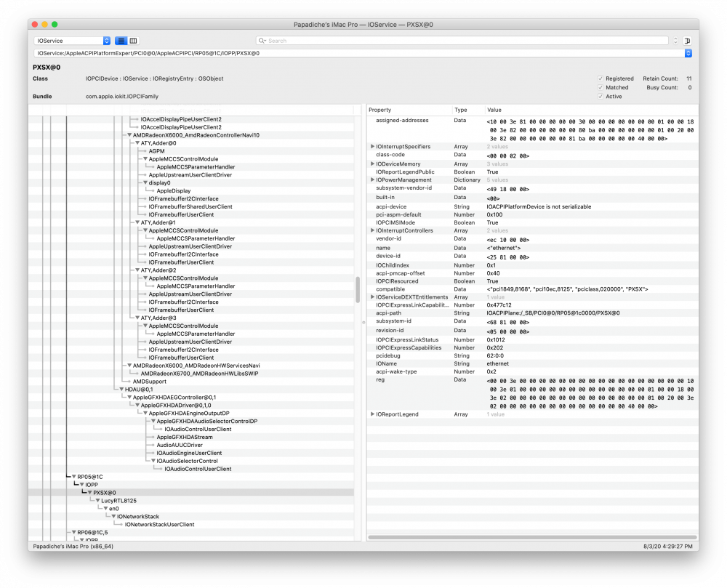The image size is (727, 588).
Task: Select the subsystem-vendor-id property row
Action: tap(533, 188)
